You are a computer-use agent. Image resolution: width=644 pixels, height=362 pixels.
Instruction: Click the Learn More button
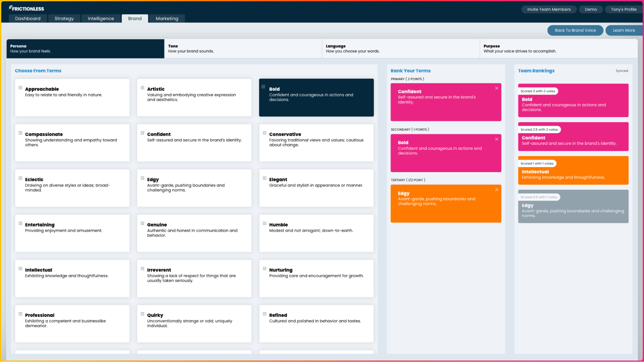click(624, 30)
